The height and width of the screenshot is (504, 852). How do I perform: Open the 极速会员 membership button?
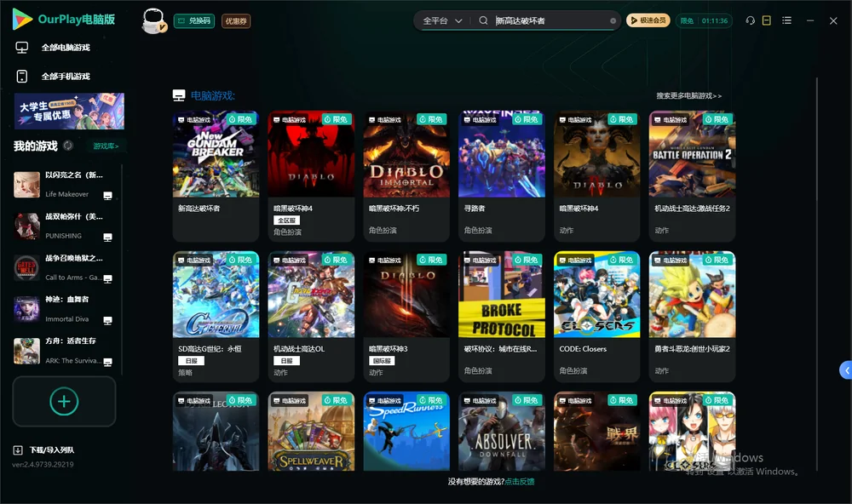[x=648, y=20]
